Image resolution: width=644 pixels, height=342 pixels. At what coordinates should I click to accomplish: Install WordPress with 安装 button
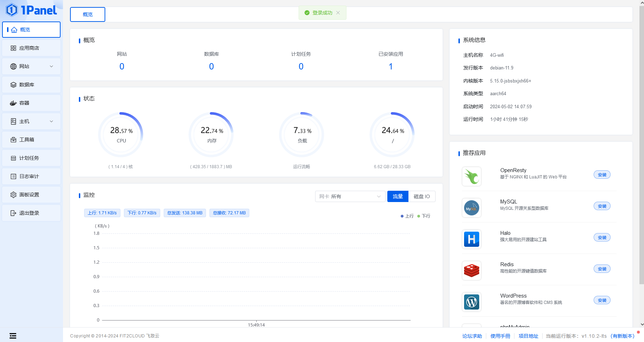(602, 300)
